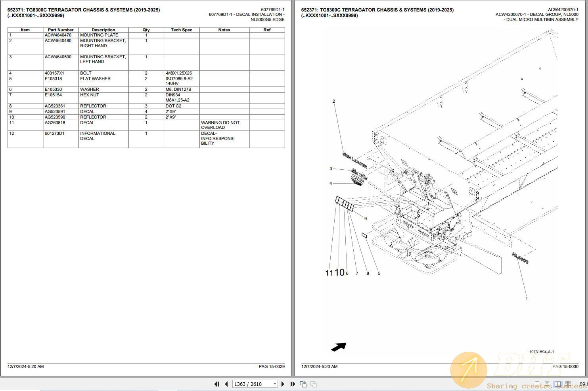Click callout number 8 in diagram
This screenshot has height=391, width=588.
coord(368,273)
